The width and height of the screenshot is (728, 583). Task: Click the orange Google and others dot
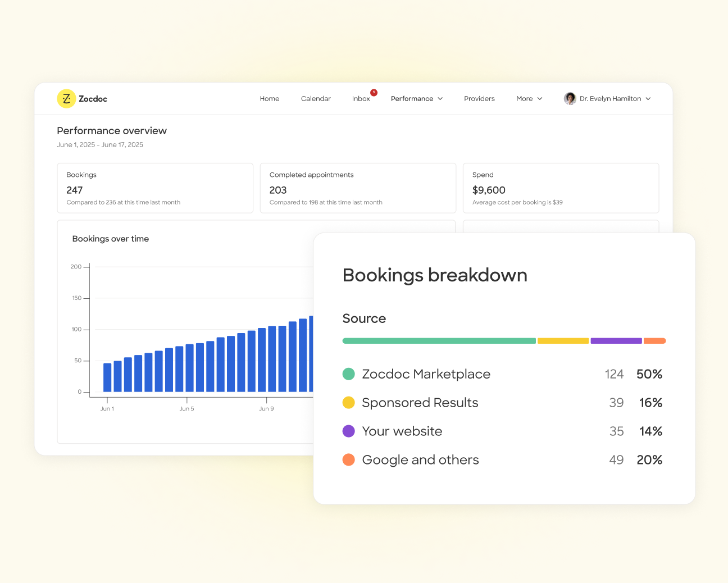348,459
